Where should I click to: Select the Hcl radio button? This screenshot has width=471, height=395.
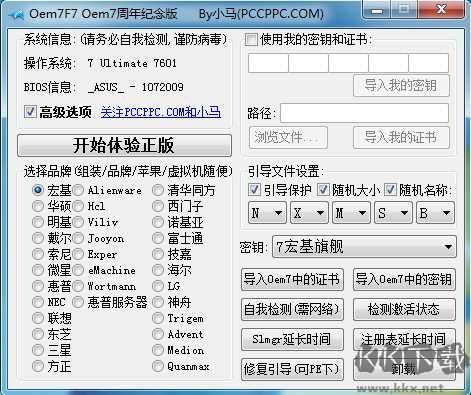click(78, 206)
